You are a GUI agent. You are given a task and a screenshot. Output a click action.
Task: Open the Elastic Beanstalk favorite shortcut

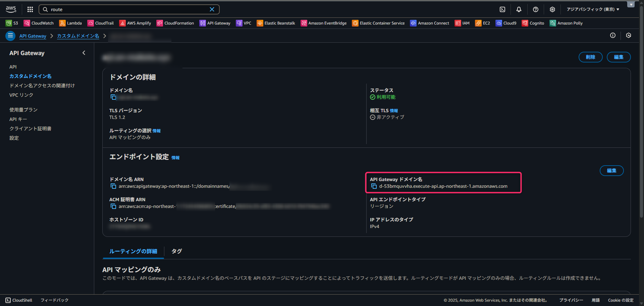click(276, 23)
